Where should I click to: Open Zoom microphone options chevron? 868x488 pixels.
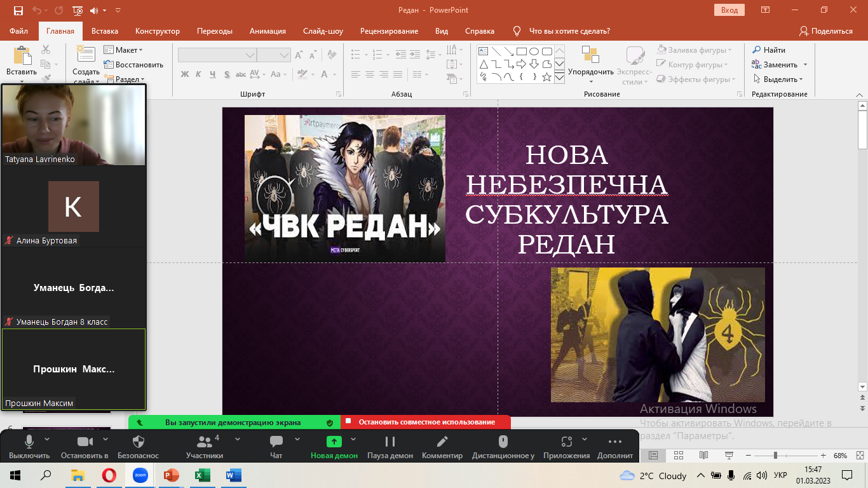pos(47,439)
